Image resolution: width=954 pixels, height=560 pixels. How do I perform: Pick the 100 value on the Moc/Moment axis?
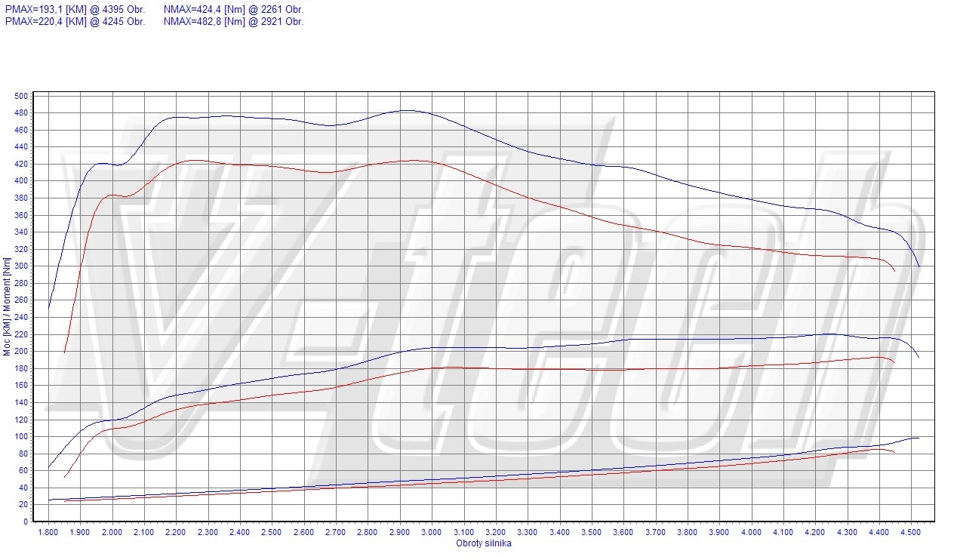(x=20, y=436)
